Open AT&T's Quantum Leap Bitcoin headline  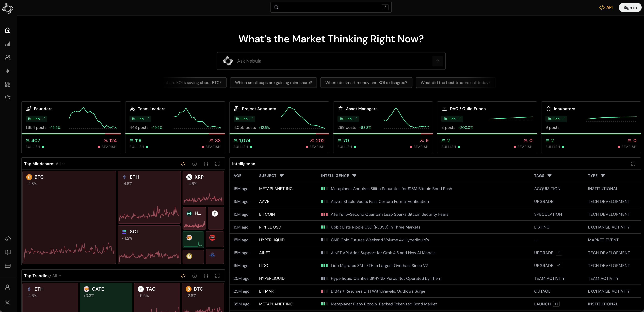[390, 214]
